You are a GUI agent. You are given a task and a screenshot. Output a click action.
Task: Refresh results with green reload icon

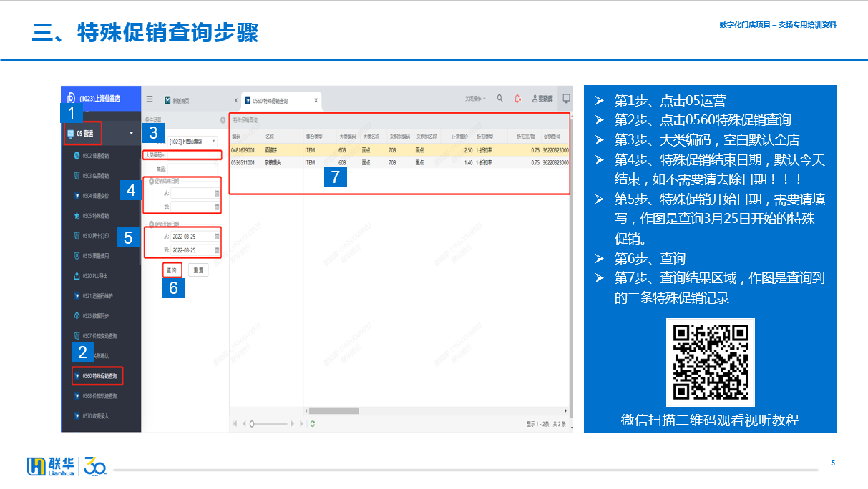pyautogui.click(x=313, y=424)
